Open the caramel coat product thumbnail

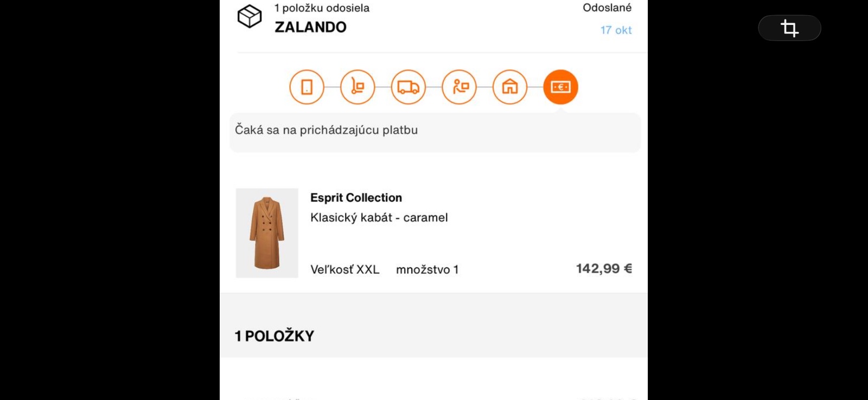[267, 233]
